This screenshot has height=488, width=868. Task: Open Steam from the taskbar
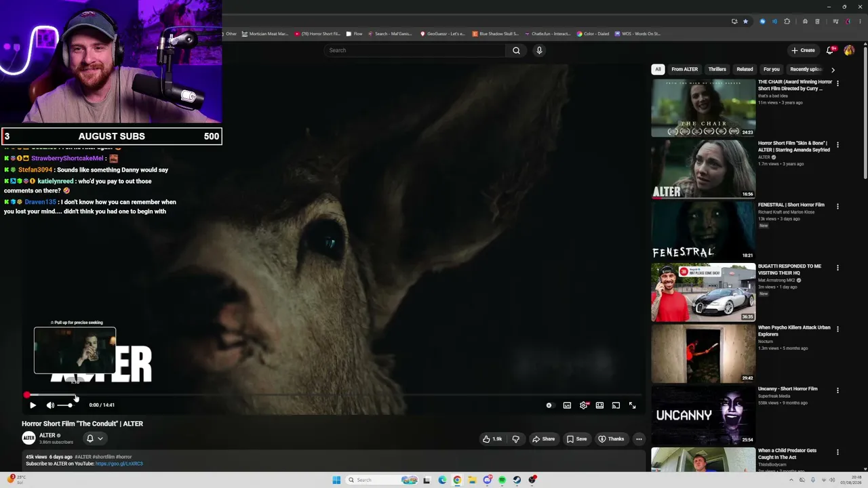517,480
